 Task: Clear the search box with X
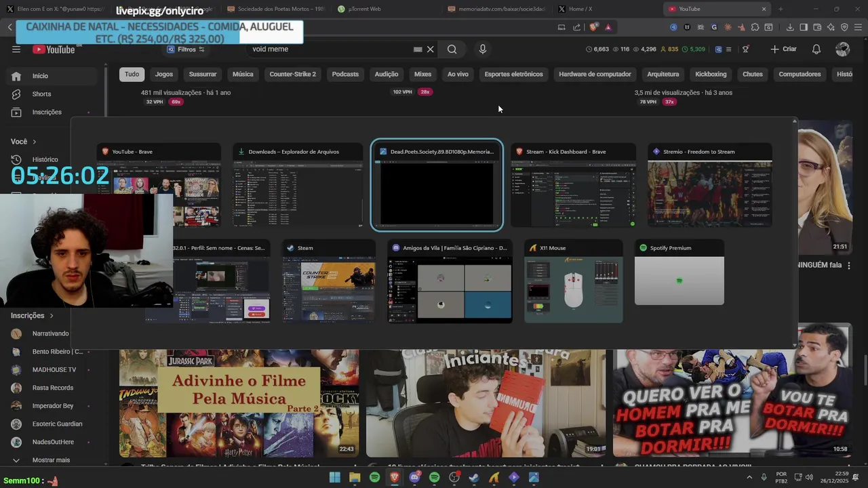click(430, 49)
